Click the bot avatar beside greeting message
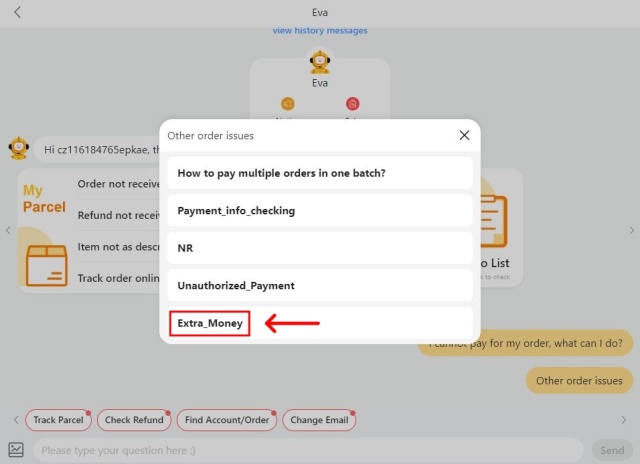This screenshot has width=640, height=464. coord(18,149)
